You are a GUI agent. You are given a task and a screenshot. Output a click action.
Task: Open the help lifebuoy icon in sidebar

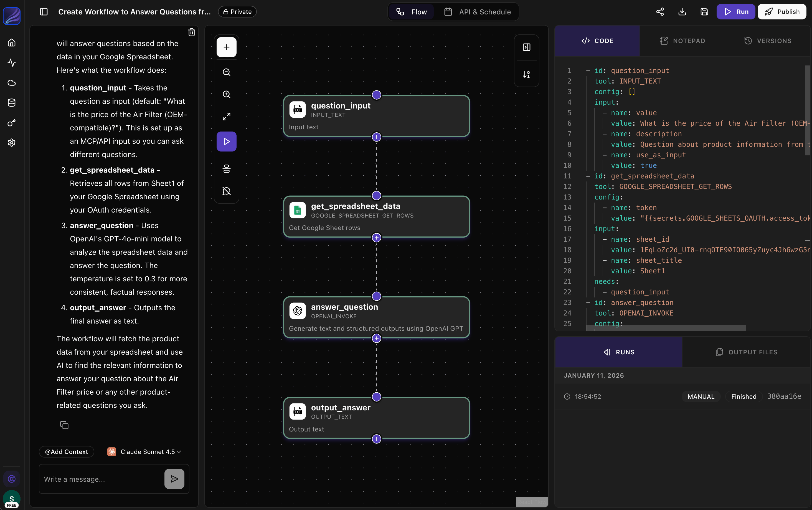[x=12, y=479]
